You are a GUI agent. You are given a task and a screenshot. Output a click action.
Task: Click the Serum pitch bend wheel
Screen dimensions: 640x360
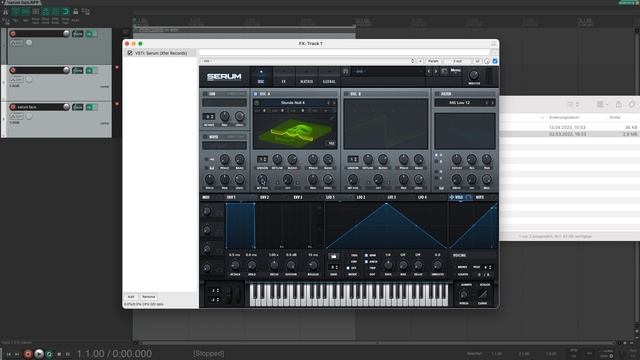(229, 295)
